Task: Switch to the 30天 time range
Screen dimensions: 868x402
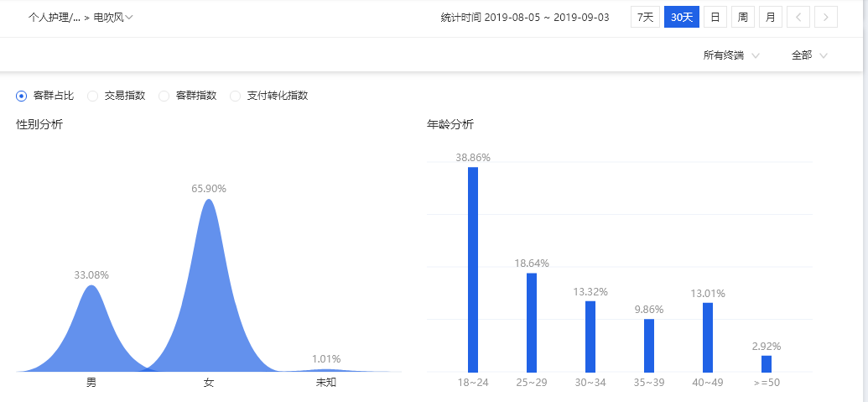Action: coord(682,17)
